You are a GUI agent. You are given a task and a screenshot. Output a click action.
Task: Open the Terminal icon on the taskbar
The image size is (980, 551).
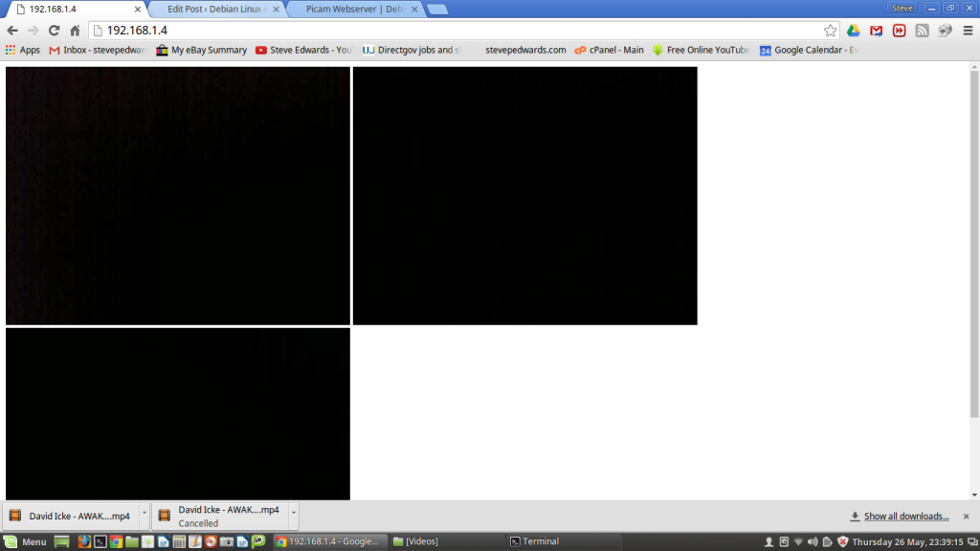pos(100,540)
